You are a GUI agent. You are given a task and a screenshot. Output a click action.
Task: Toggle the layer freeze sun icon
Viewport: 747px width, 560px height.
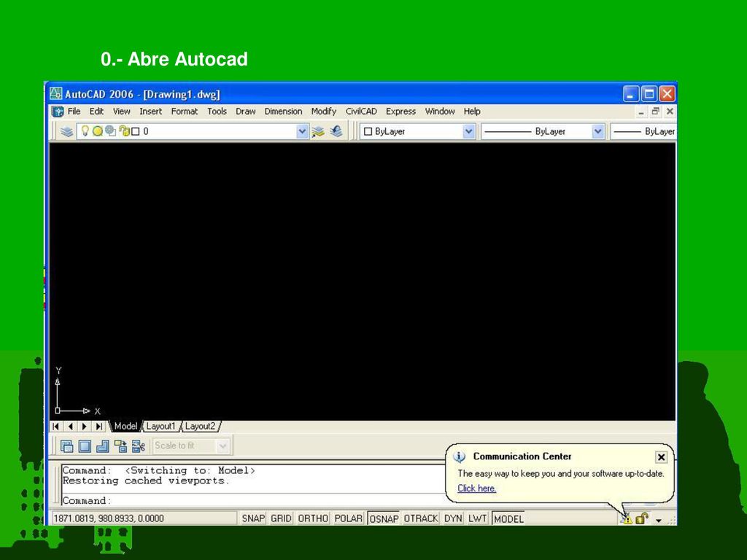click(97, 131)
